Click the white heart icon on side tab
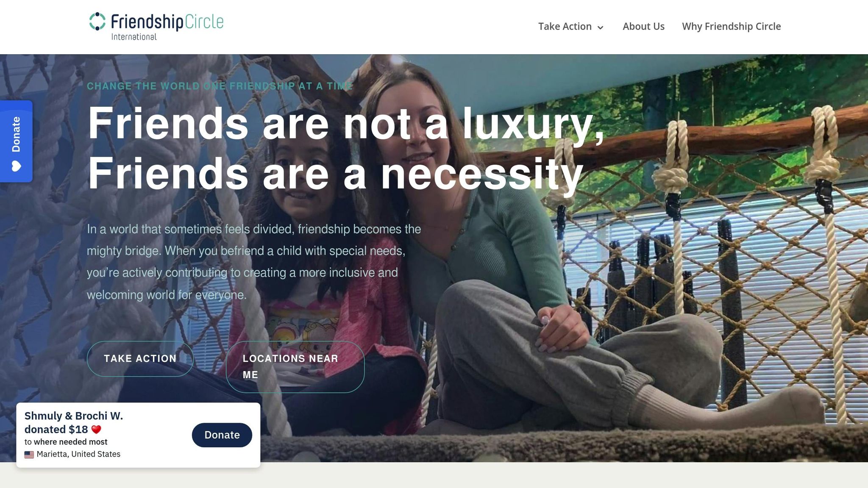The image size is (868, 488). click(x=16, y=166)
